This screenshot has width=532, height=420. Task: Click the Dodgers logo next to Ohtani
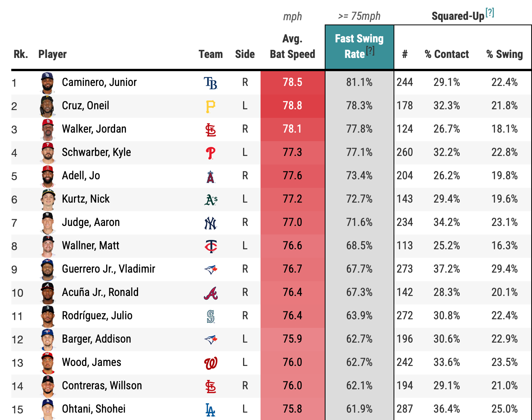(210, 409)
